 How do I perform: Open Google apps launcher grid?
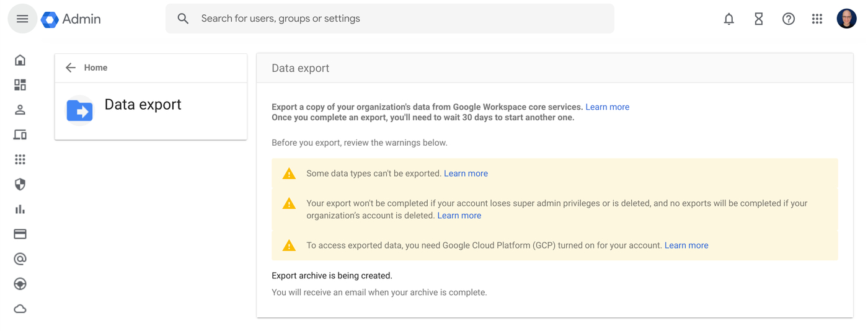[817, 19]
